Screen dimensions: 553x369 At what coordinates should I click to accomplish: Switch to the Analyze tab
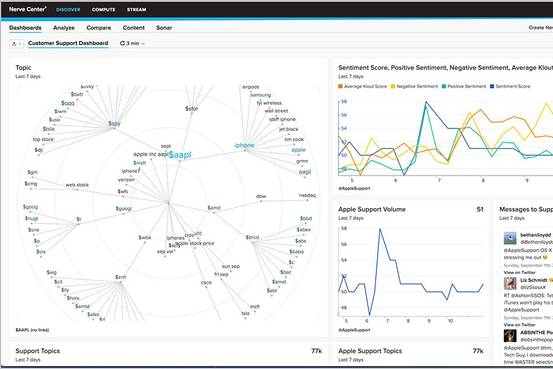[x=64, y=28]
